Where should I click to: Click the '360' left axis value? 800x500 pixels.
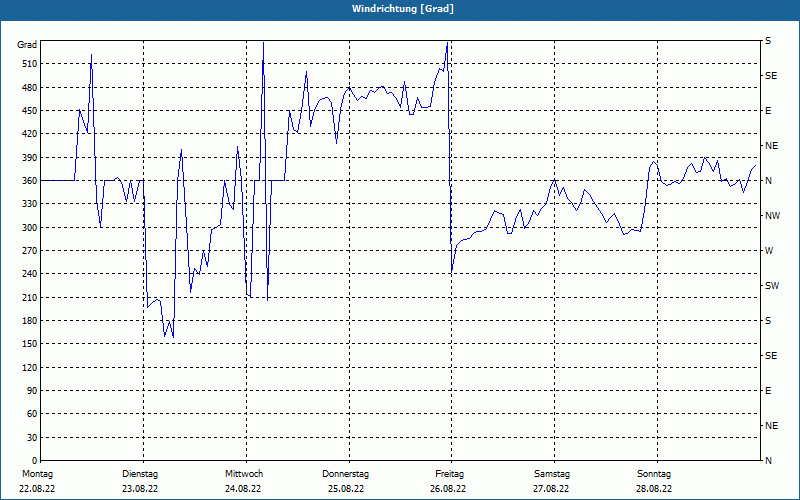click(x=30, y=181)
